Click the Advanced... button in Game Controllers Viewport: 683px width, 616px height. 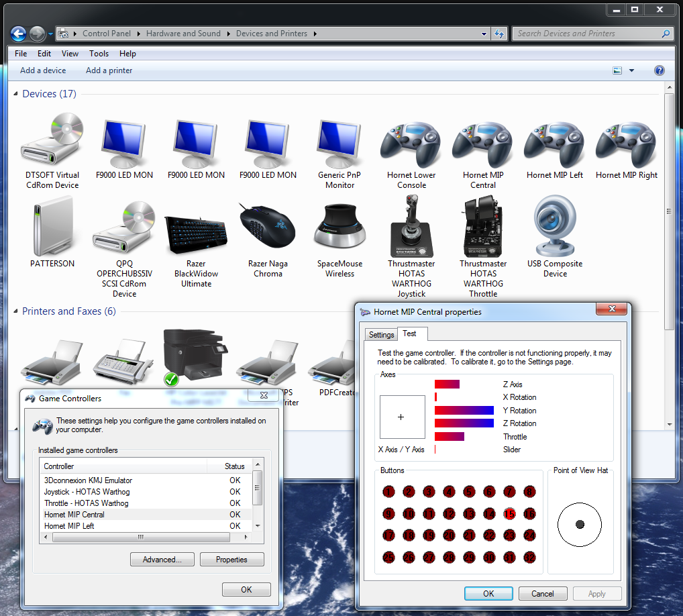(162, 560)
